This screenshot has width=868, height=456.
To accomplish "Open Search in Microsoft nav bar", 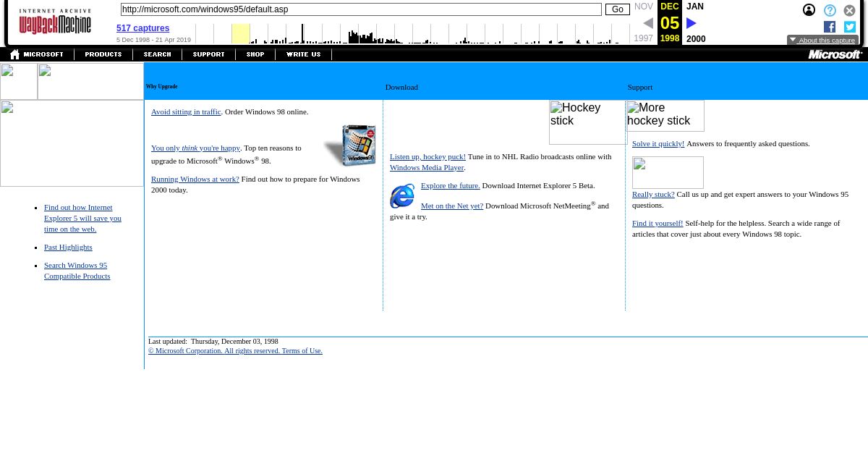I will pos(157,54).
